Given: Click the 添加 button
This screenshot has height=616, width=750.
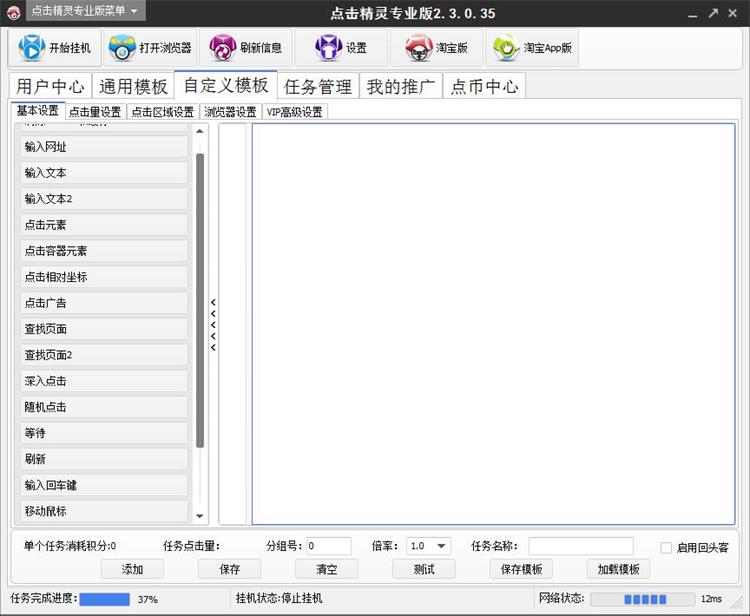Looking at the screenshot, I should click(132, 569).
